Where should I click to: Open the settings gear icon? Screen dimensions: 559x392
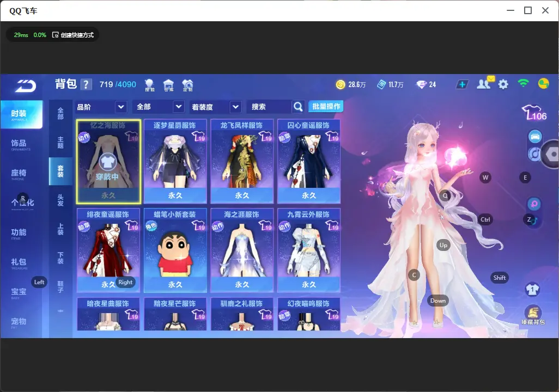(x=503, y=84)
